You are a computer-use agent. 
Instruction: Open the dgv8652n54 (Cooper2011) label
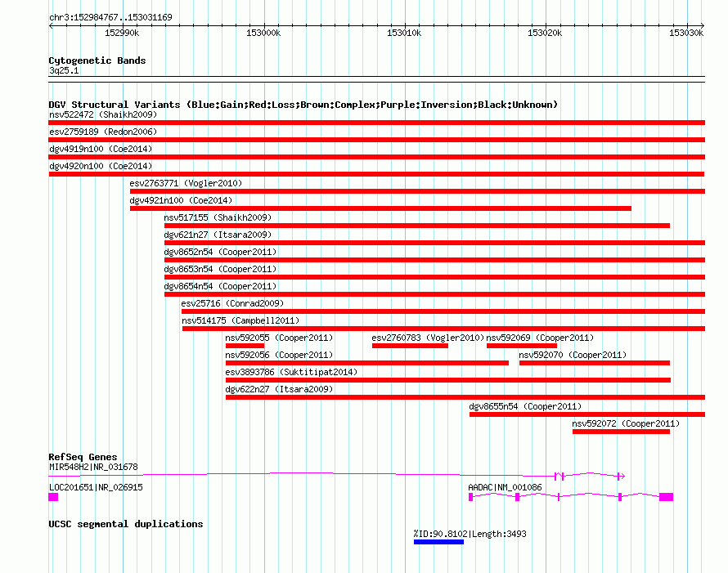(x=220, y=252)
